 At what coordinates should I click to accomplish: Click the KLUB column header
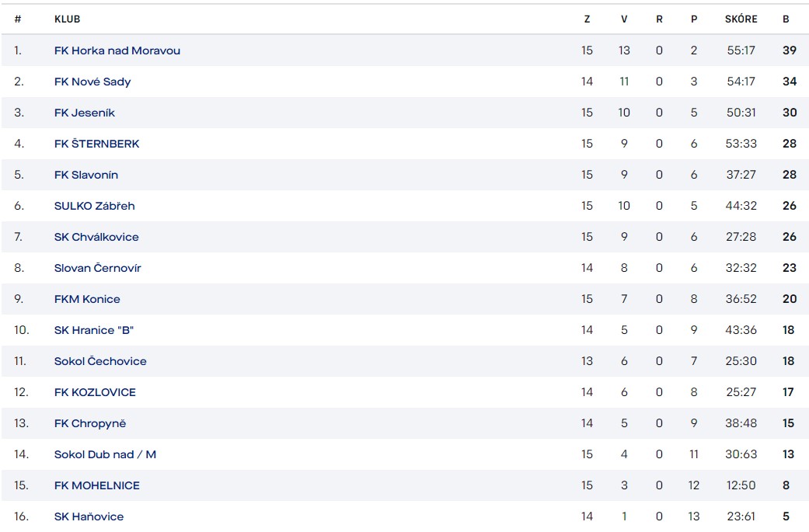click(67, 19)
